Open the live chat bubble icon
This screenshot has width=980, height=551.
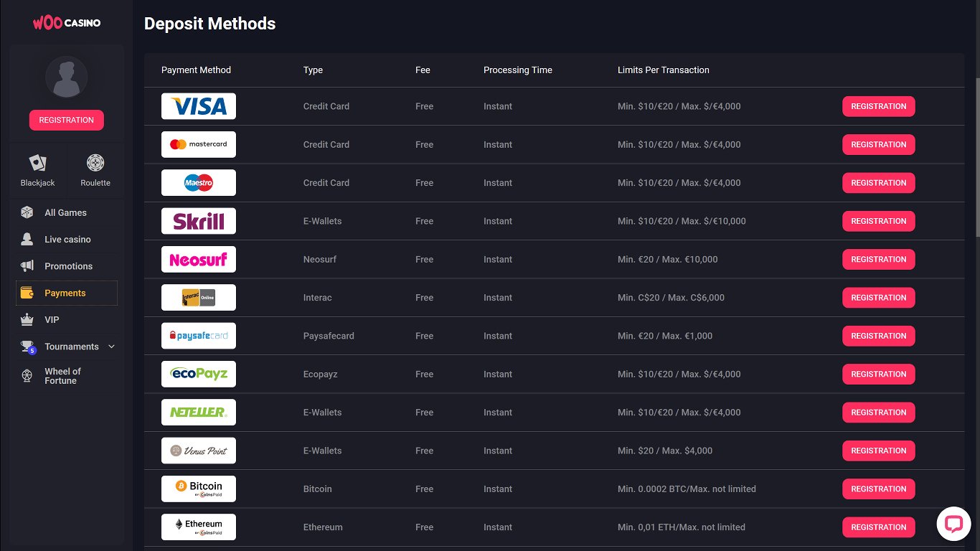click(953, 524)
